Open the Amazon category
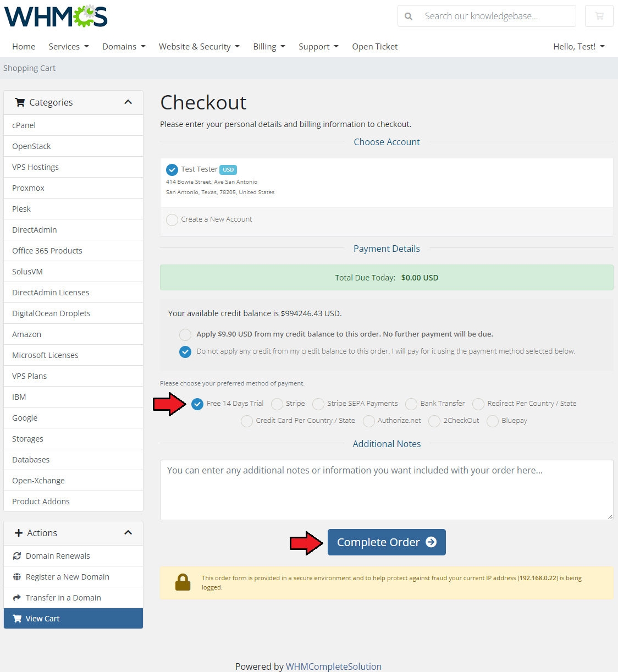 click(x=73, y=334)
